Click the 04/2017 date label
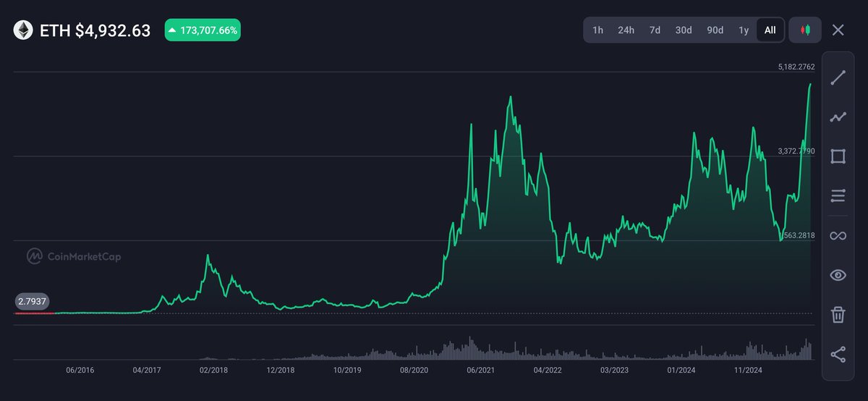 coord(147,370)
